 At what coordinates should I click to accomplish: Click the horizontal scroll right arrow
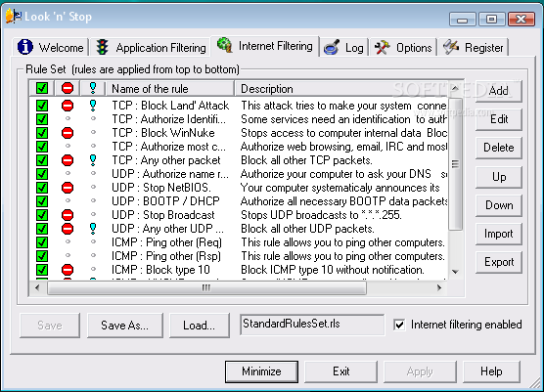439,287
